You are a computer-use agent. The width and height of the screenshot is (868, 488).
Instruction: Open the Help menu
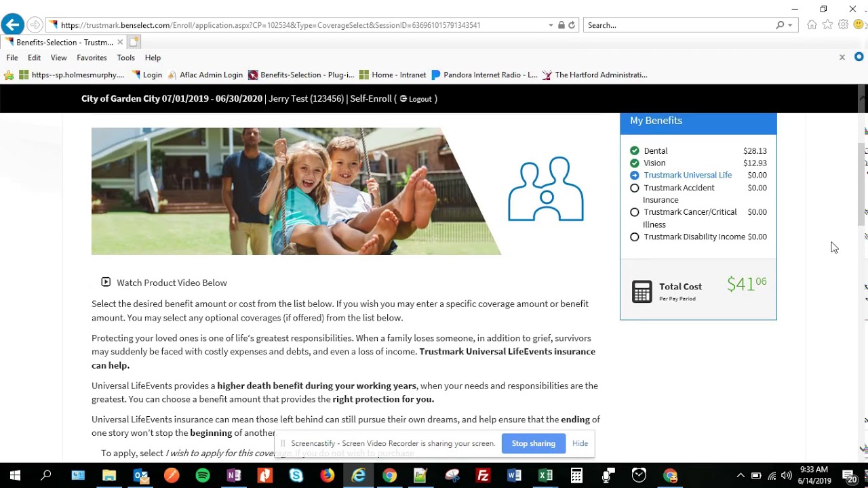[153, 58]
